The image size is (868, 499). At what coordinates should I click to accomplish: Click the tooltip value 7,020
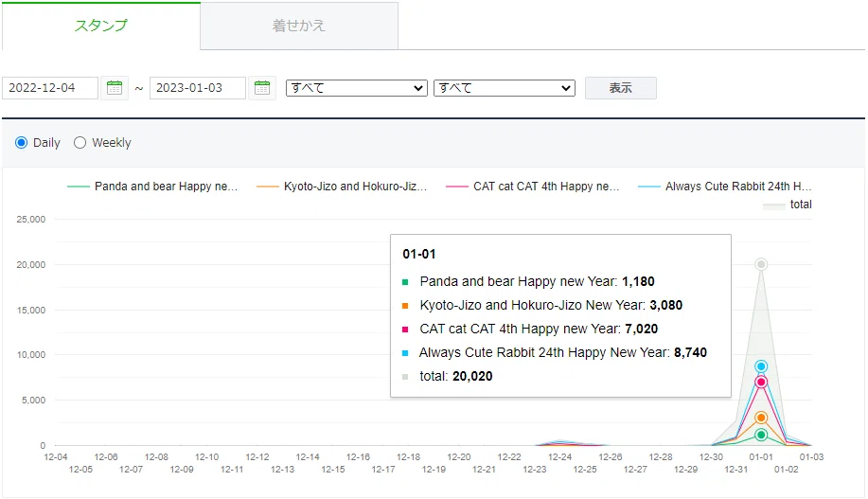[641, 329]
